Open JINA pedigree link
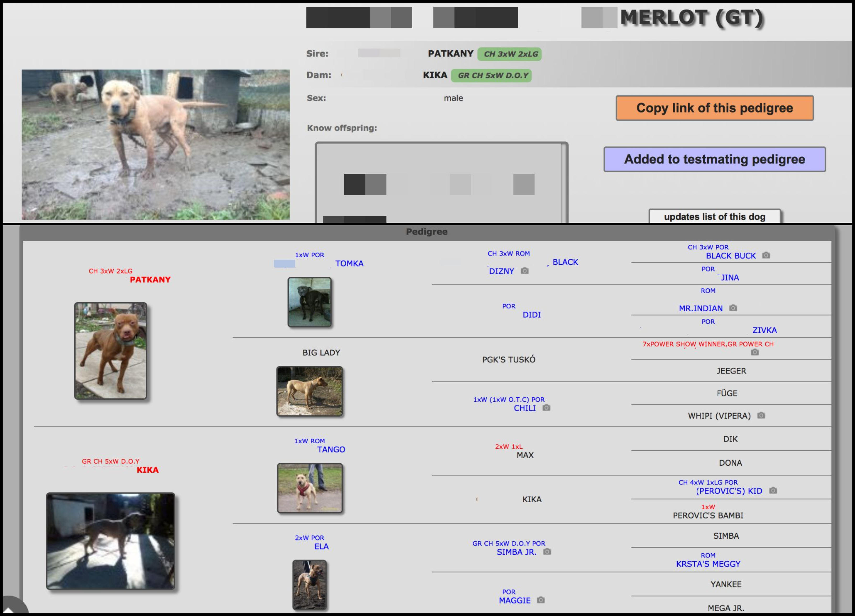Viewport: 855px width, 616px height. click(x=730, y=277)
